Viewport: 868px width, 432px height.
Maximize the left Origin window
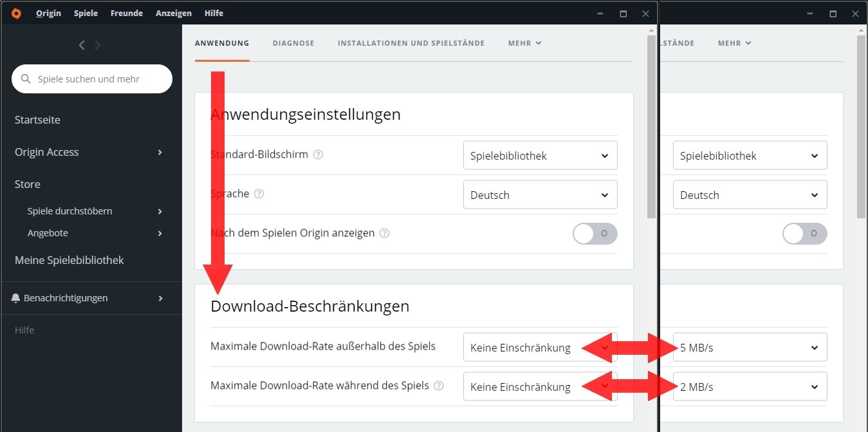click(623, 14)
